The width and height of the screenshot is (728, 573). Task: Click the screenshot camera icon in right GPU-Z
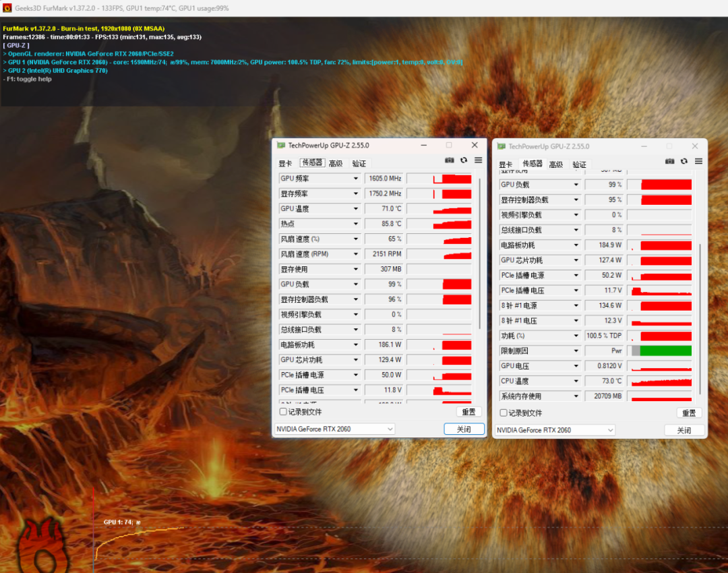click(669, 161)
